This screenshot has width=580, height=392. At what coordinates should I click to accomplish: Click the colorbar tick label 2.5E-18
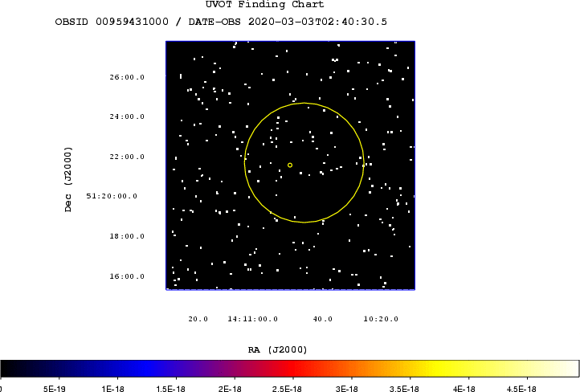(287, 388)
